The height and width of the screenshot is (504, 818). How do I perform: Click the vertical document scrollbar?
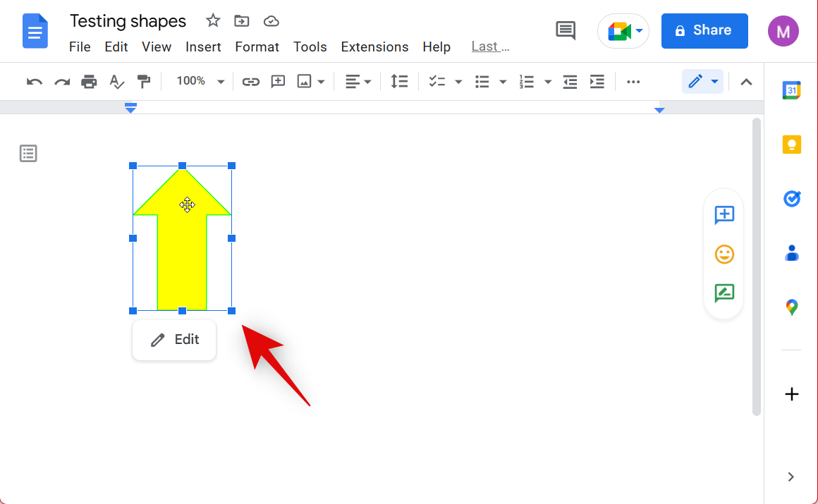tap(757, 266)
